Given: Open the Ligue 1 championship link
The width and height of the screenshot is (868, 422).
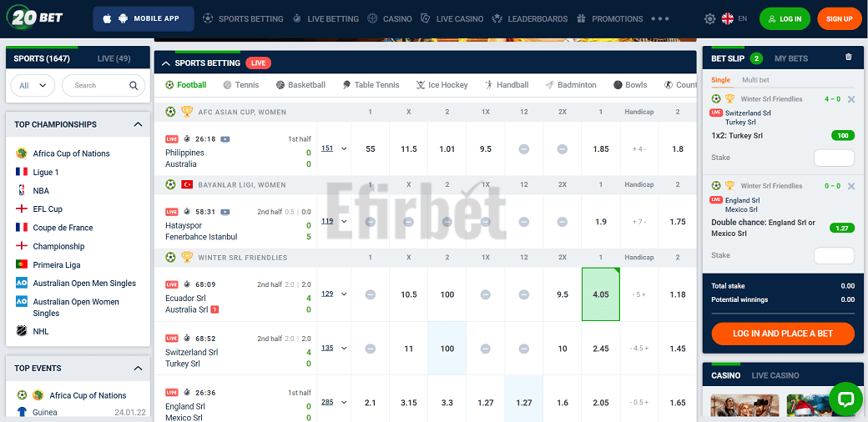Looking at the screenshot, I should tap(46, 172).
